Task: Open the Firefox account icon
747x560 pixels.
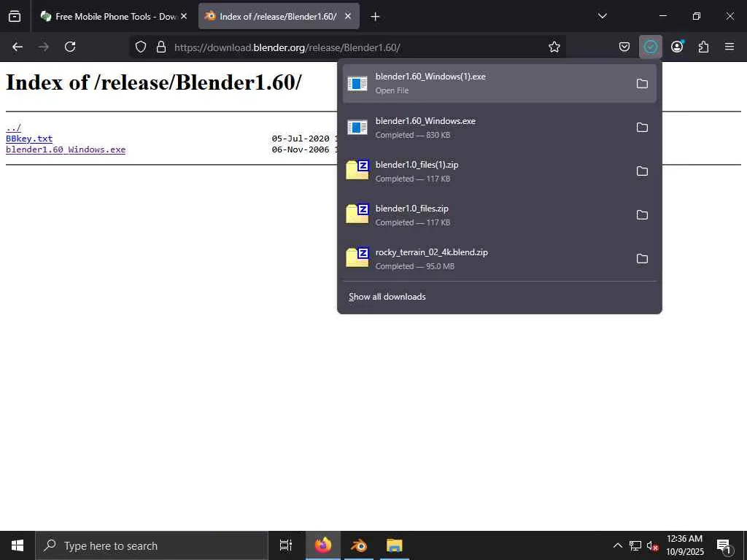Action: point(677,47)
